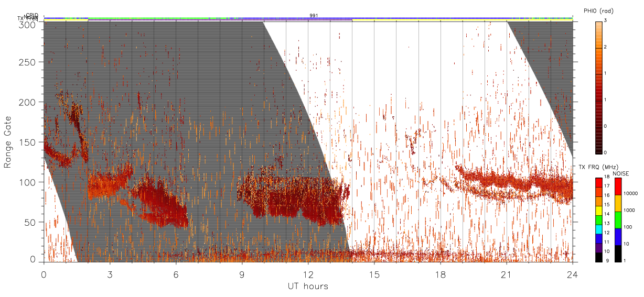Click the '14' label in the TX FRQ legend
The width and height of the screenshot is (644, 297).
pyautogui.click(x=607, y=214)
